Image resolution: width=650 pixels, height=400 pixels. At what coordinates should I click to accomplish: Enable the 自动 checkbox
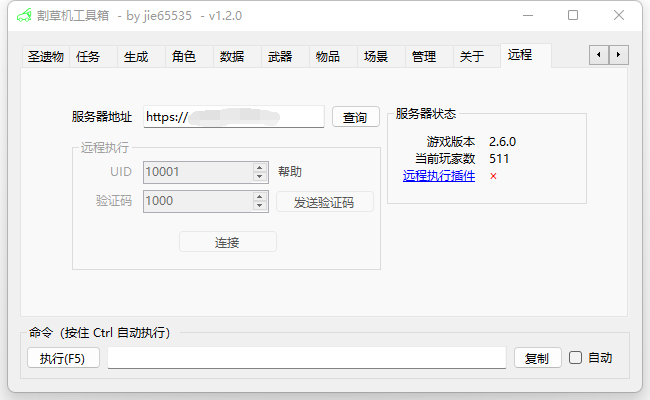click(575, 358)
